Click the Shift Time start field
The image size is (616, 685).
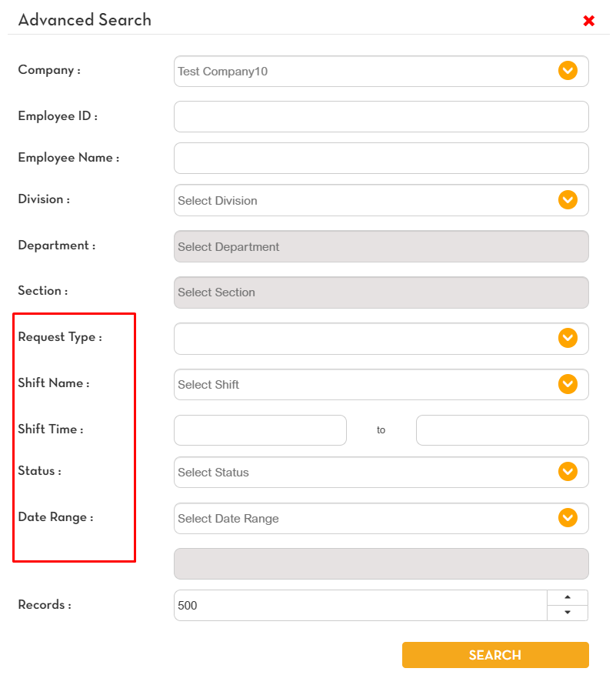click(x=260, y=430)
